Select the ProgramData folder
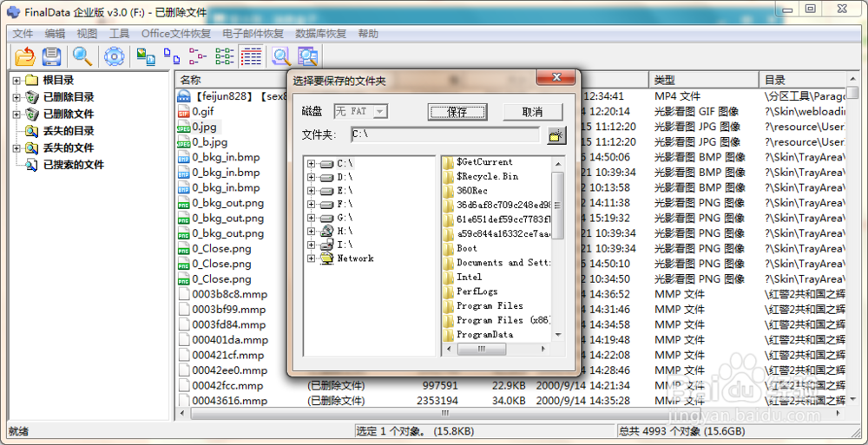Viewport: 868px width, 445px height. pos(484,334)
